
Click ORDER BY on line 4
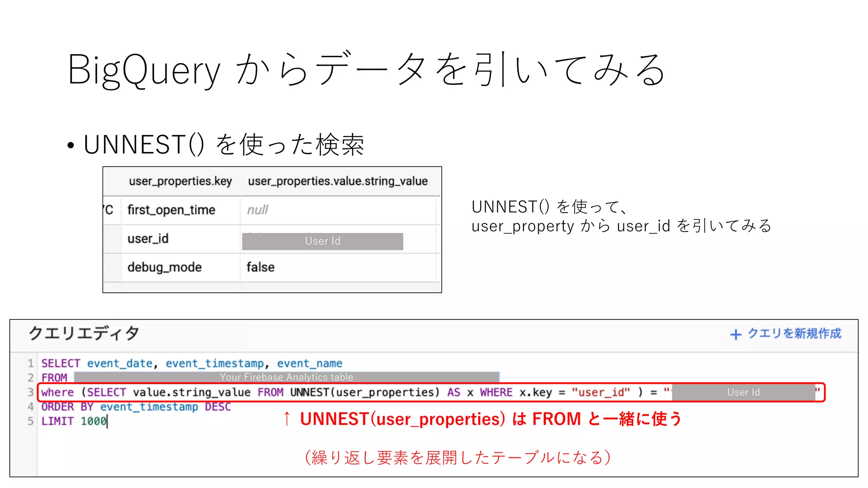(x=67, y=407)
